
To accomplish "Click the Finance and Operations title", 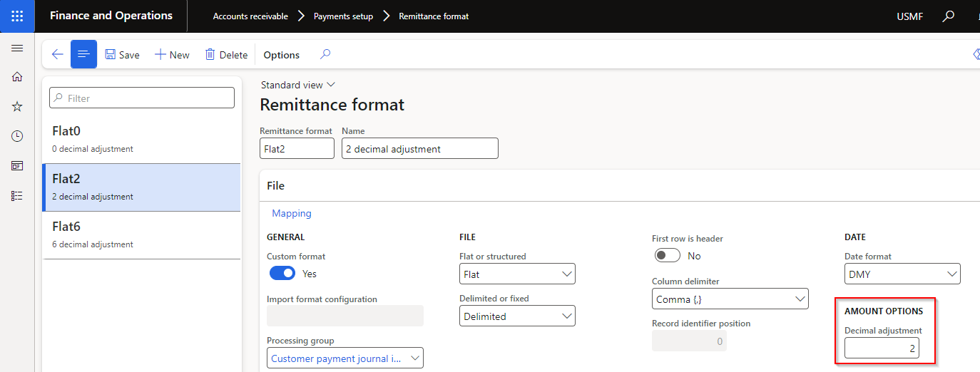I will (111, 16).
